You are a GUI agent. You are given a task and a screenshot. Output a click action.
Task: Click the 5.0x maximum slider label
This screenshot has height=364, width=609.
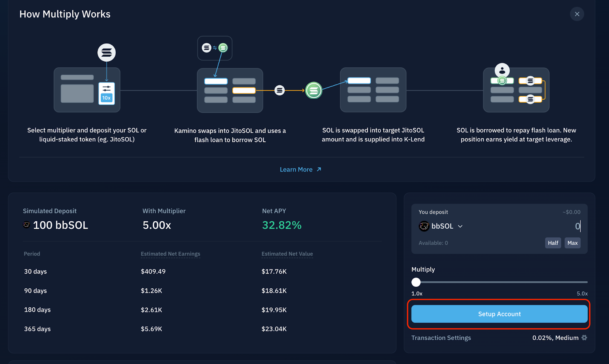coord(582,294)
